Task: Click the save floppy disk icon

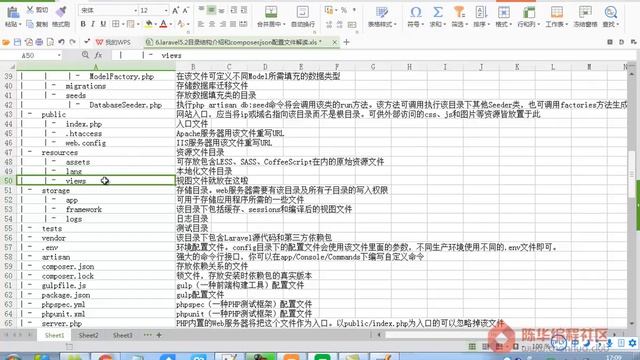Action: click(x=17, y=42)
